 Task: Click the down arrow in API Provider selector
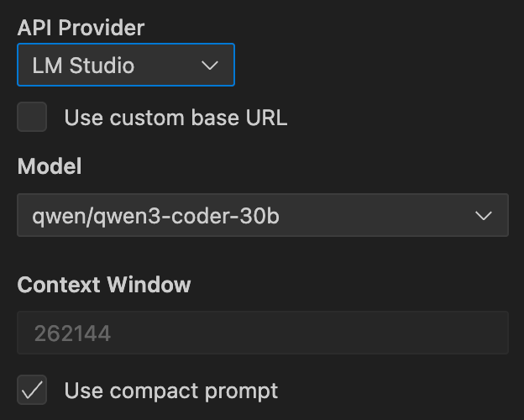tap(210, 66)
